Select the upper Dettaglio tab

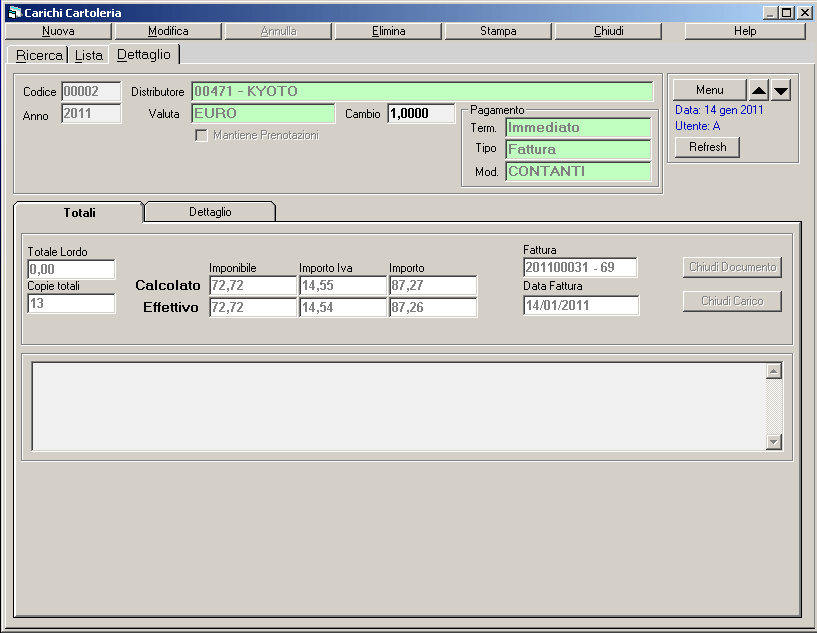click(144, 55)
